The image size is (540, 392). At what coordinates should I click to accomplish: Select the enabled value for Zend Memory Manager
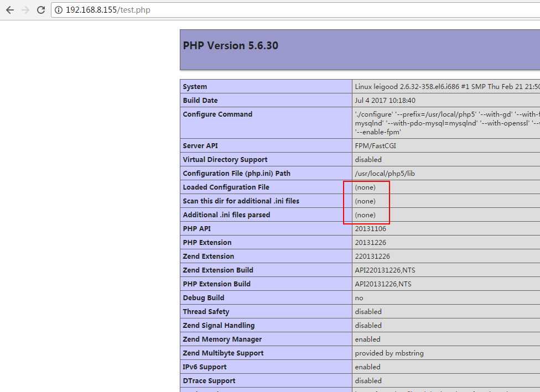click(367, 339)
